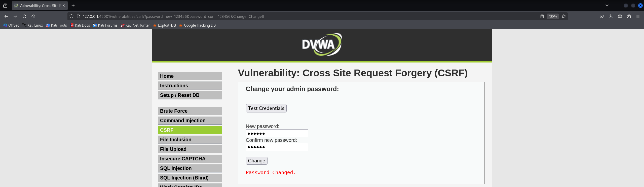Click the tracking protection shield icon
This screenshot has width=644, height=187.
coord(71,16)
